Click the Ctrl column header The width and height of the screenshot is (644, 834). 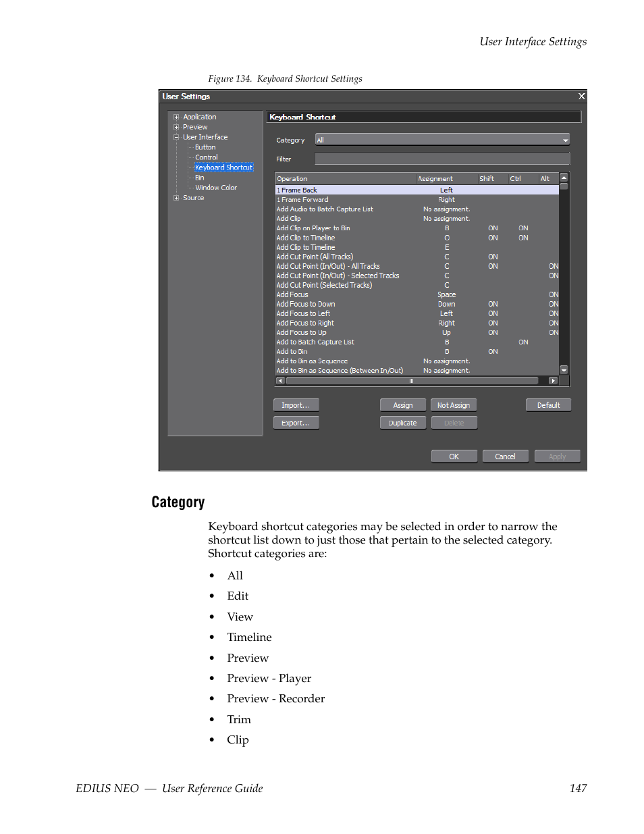click(x=522, y=179)
